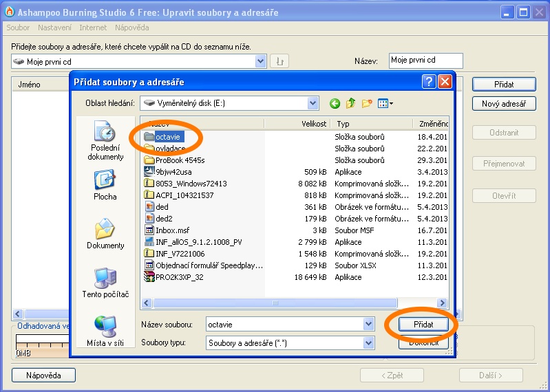Expand the Oblast hledání drive dropdown
Viewport: 550px width, 392px height.
click(x=313, y=103)
